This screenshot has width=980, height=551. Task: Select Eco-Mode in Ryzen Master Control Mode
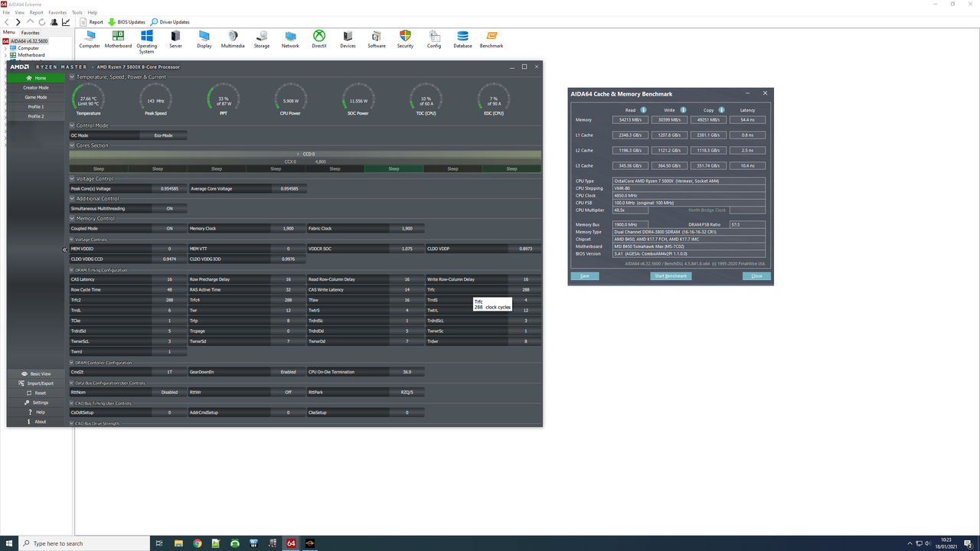pyautogui.click(x=163, y=135)
